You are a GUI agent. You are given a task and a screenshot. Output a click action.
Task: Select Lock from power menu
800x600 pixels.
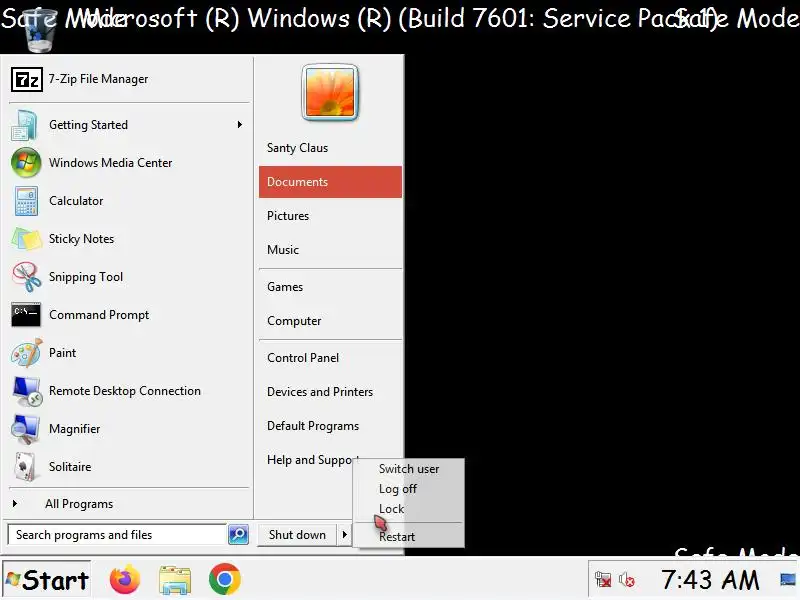(x=391, y=509)
